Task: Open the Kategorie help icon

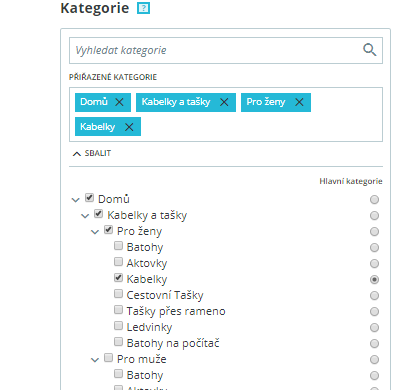Action: [144, 8]
